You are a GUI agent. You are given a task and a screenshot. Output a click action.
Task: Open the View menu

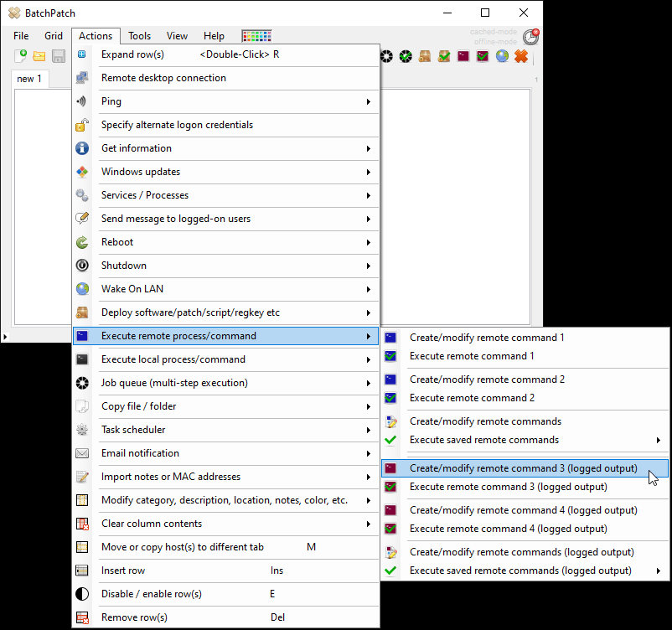click(x=177, y=36)
